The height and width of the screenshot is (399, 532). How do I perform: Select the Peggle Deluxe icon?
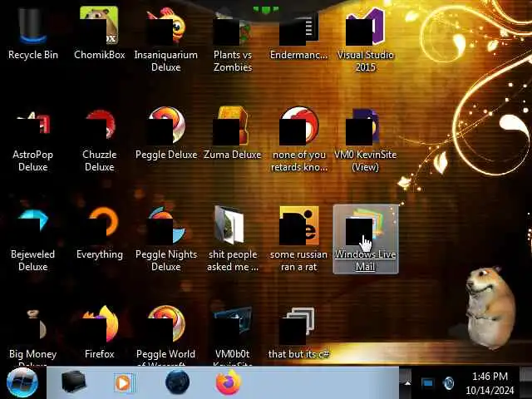click(x=166, y=134)
